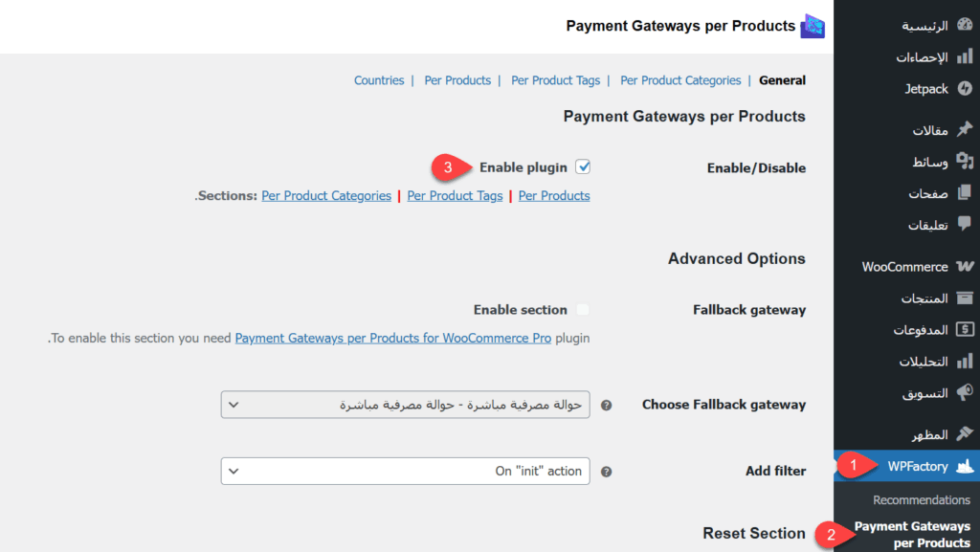Switch to the Countries tab

tap(379, 80)
